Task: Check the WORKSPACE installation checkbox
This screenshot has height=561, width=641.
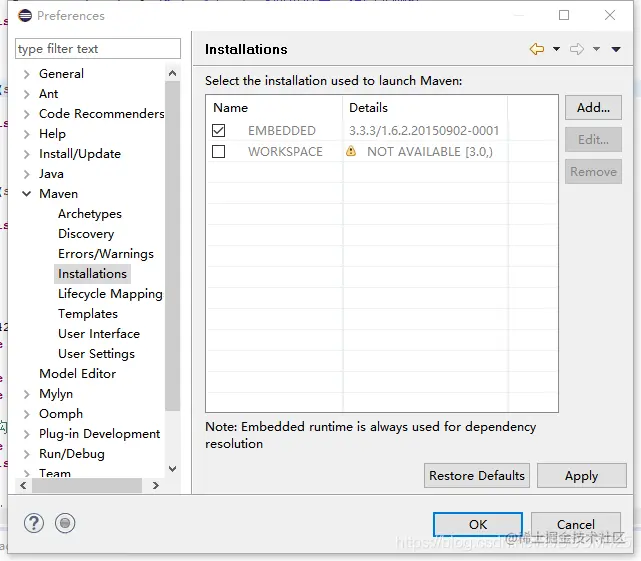Action: coord(219,151)
